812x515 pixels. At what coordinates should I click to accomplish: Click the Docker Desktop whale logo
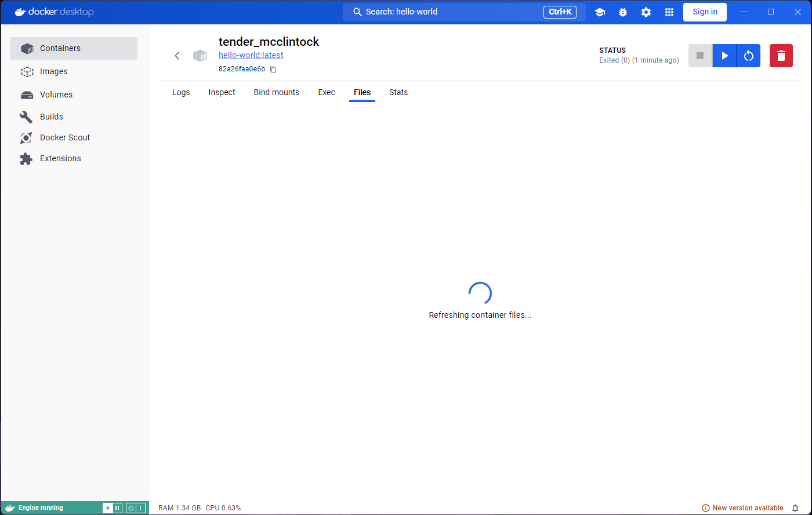point(54,12)
